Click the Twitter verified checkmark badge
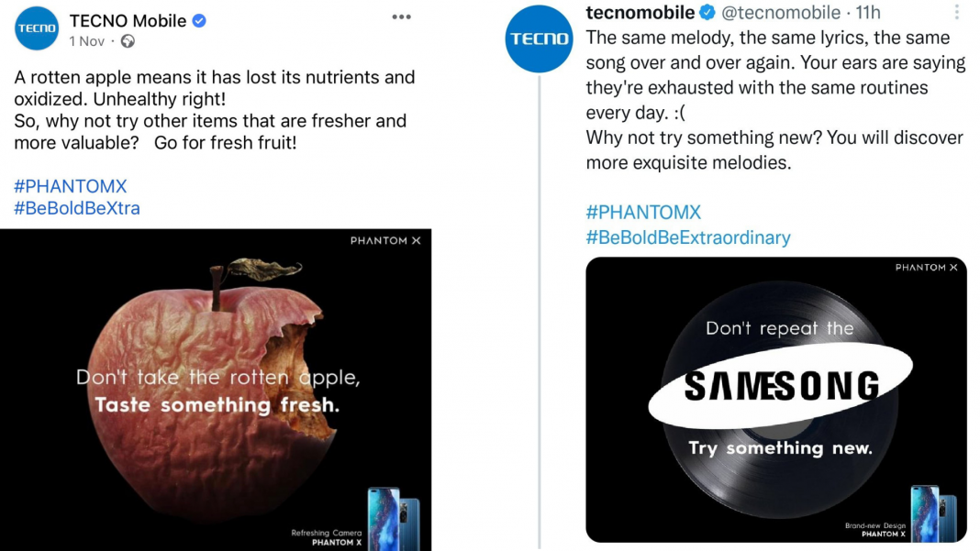This screenshot has height=551, width=980. (707, 12)
